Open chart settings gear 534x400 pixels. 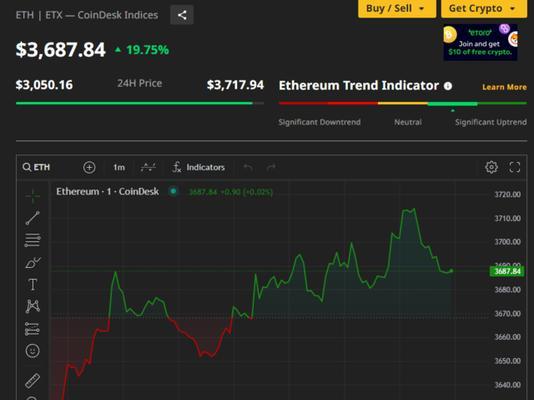tap(491, 167)
